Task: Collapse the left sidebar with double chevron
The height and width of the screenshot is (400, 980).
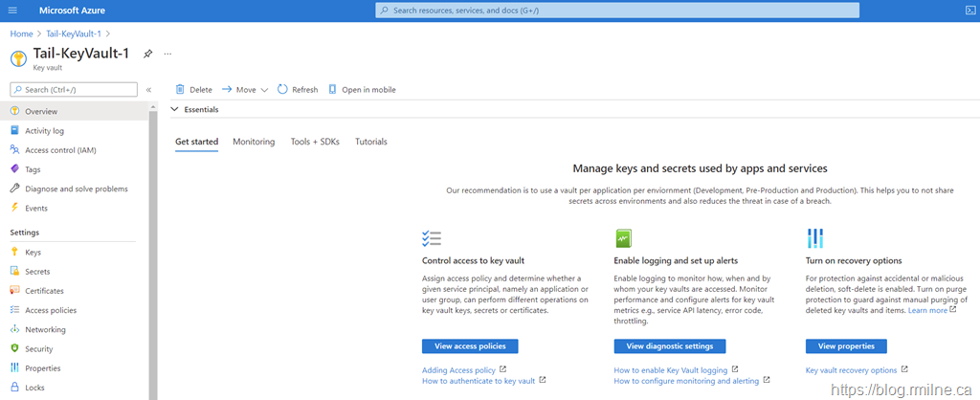Action: (x=149, y=90)
